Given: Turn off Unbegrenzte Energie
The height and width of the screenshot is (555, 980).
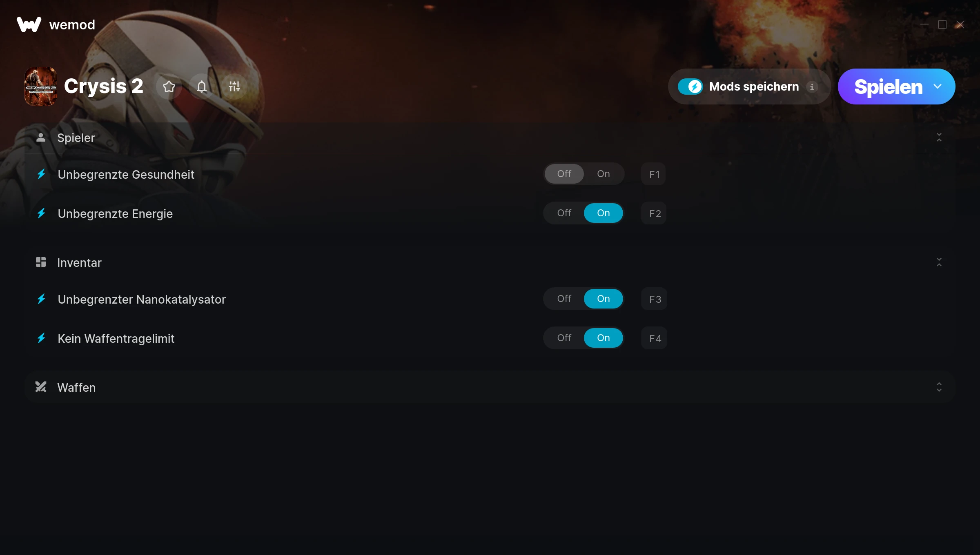Looking at the screenshot, I should (x=564, y=213).
